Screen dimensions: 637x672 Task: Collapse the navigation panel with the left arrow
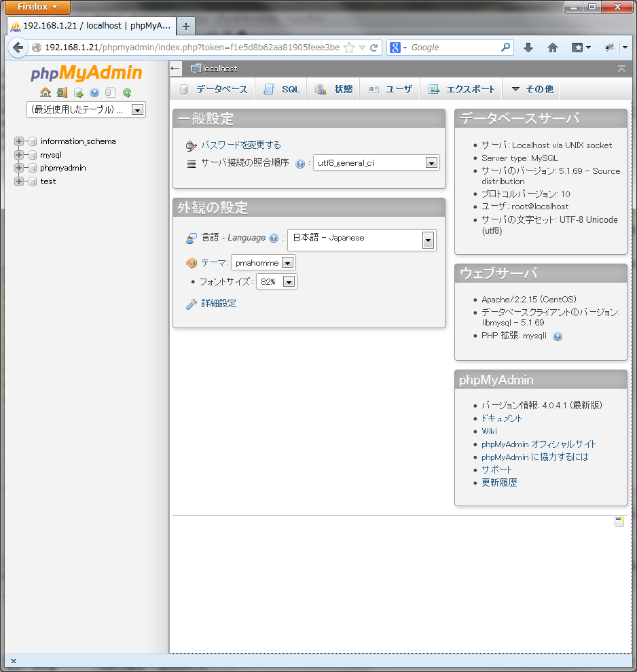[x=175, y=68]
